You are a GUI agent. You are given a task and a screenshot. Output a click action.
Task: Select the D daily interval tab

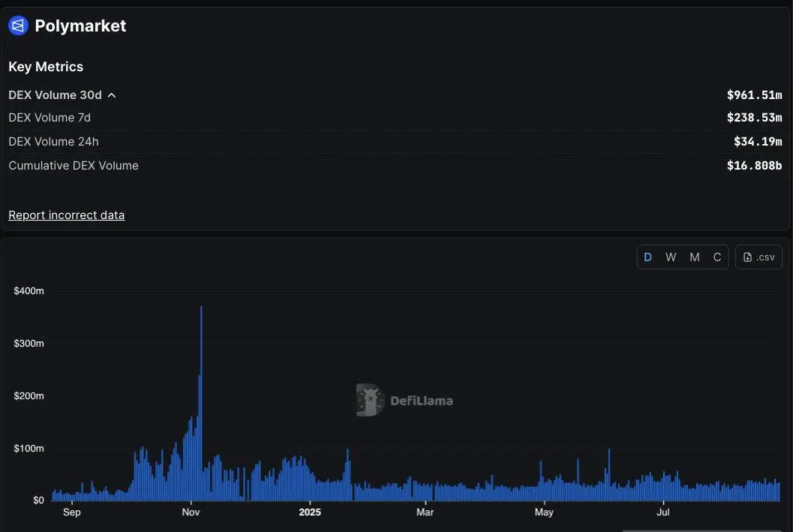click(647, 257)
